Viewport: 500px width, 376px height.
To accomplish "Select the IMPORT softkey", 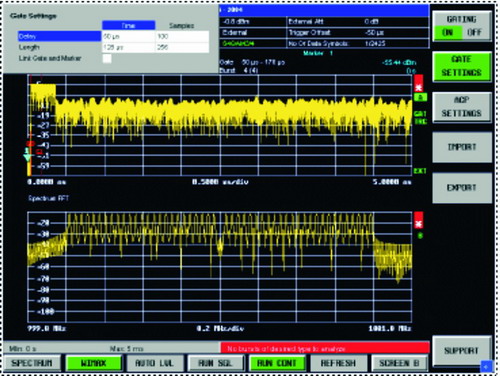I will pos(462,147).
